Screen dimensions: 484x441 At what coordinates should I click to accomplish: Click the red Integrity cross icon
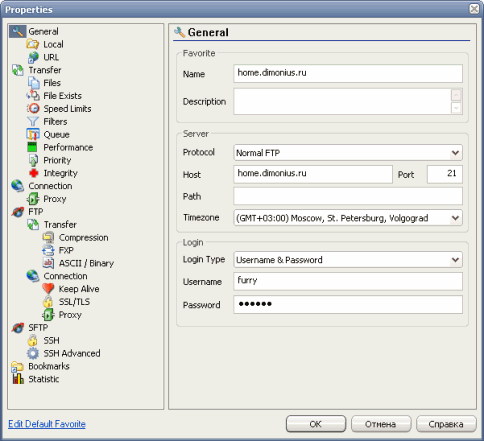(33, 173)
